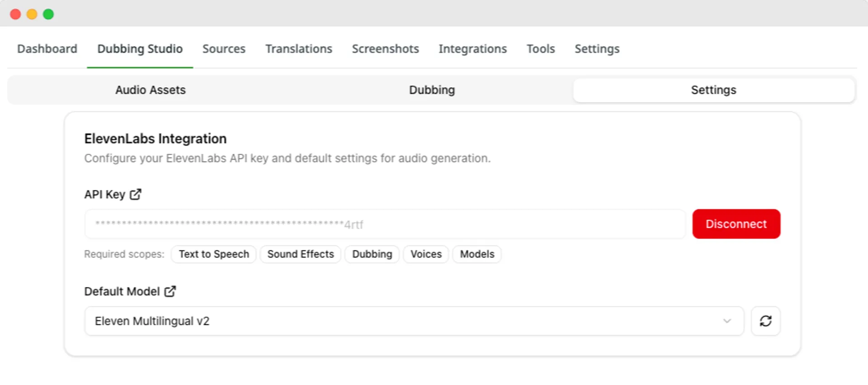The height and width of the screenshot is (385, 868).
Task: Click the Models scope badge
Action: click(477, 254)
